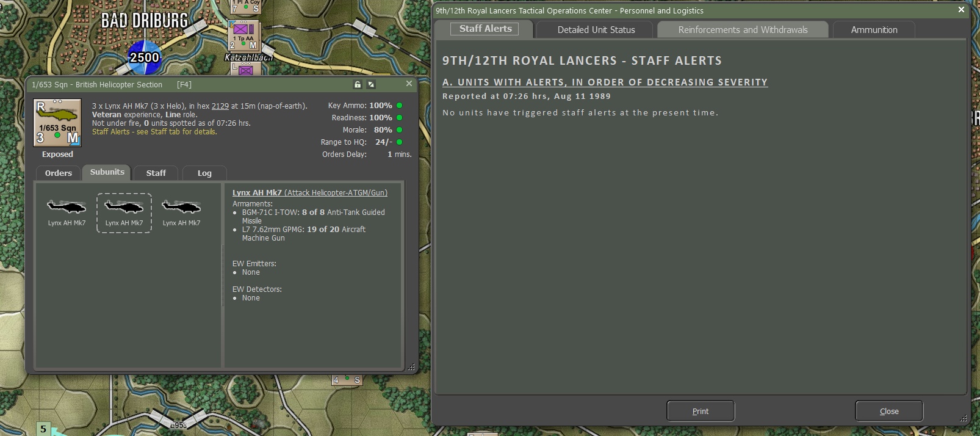Viewport: 980px width, 436px height.
Task: Click the BGM-71C I-TOW armament entry
Action: coord(314,217)
